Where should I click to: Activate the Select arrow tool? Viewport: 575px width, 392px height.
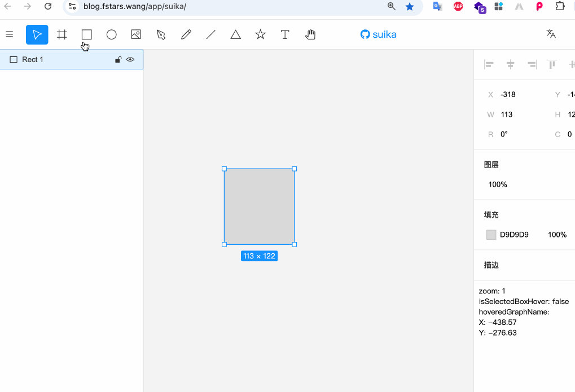[37, 34]
